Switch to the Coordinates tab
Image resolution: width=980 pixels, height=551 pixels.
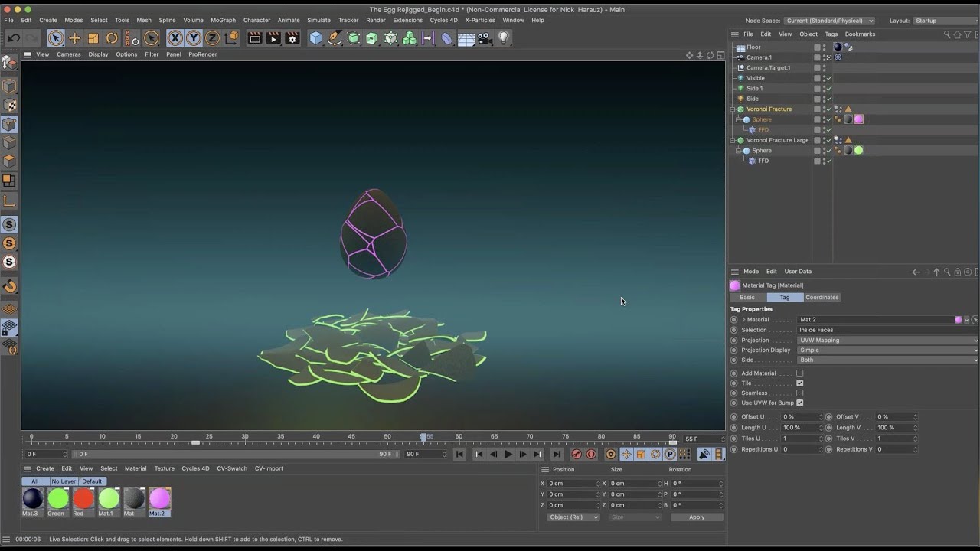[x=822, y=297]
